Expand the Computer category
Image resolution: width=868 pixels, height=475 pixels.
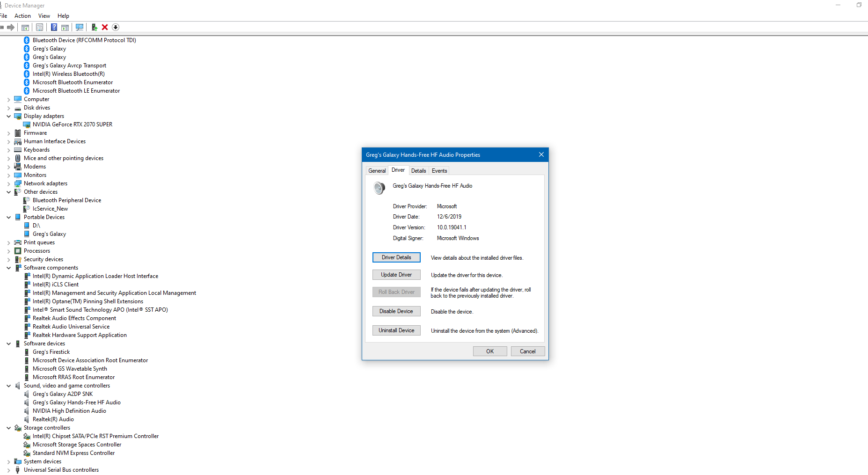pyautogui.click(x=8, y=99)
